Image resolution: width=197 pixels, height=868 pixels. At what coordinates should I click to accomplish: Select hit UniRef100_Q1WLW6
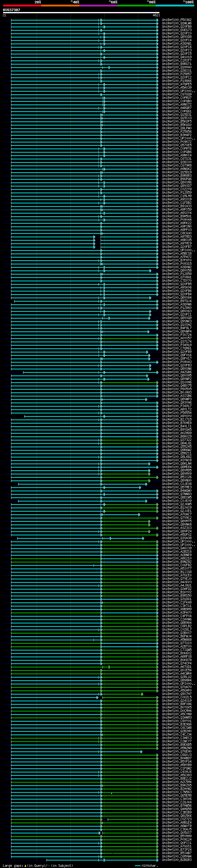(x=177, y=23)
